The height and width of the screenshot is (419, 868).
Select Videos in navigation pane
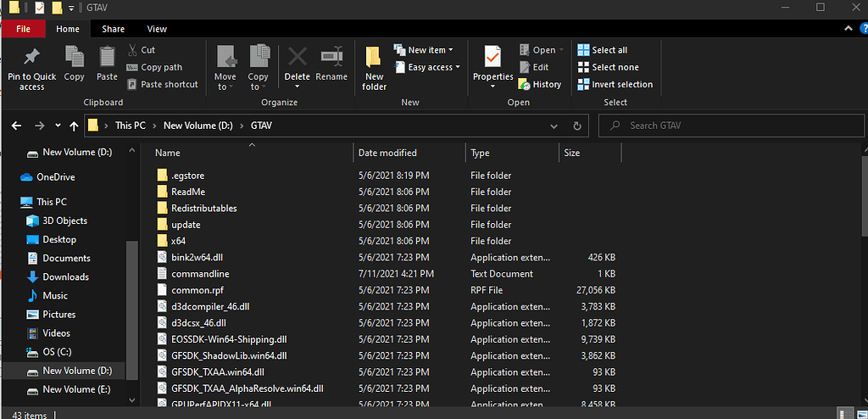48,333
